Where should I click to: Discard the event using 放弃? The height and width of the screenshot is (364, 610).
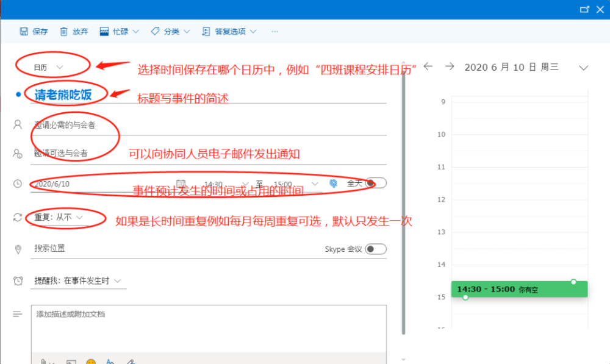tap(74, 32)
